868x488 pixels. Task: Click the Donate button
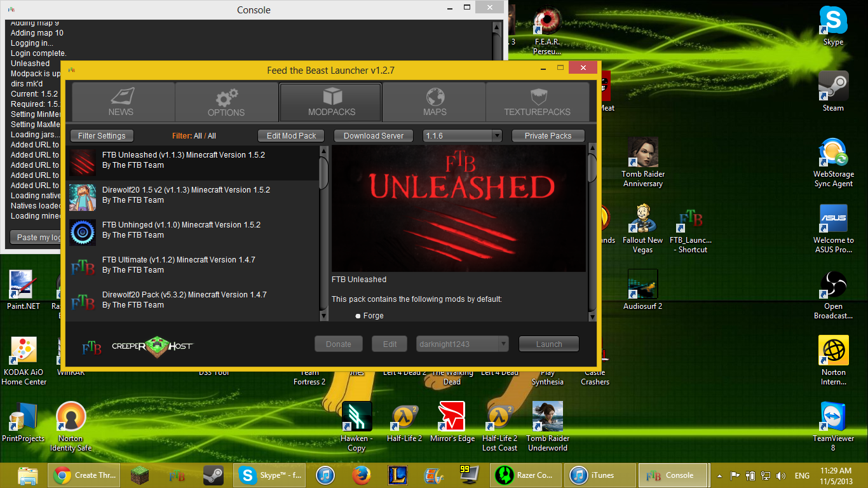(339, 344)
